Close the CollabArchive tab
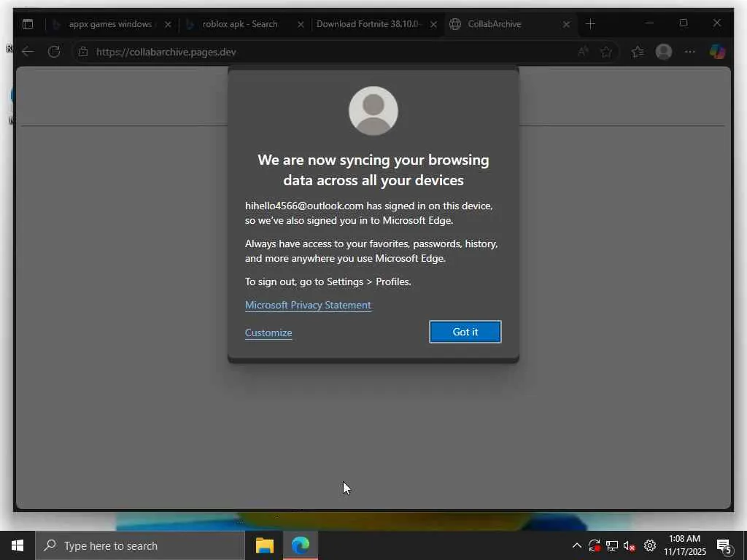 coord(566,24)
